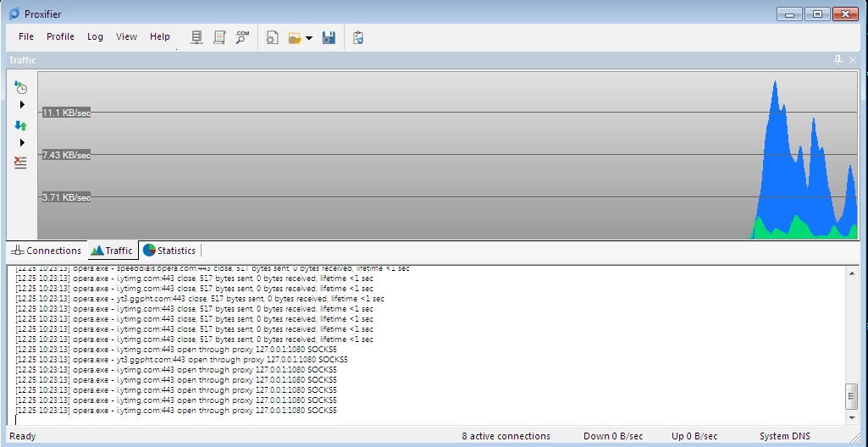Open the Profile menu
Viewport: 868px width, 447px height.
point(60,36)
